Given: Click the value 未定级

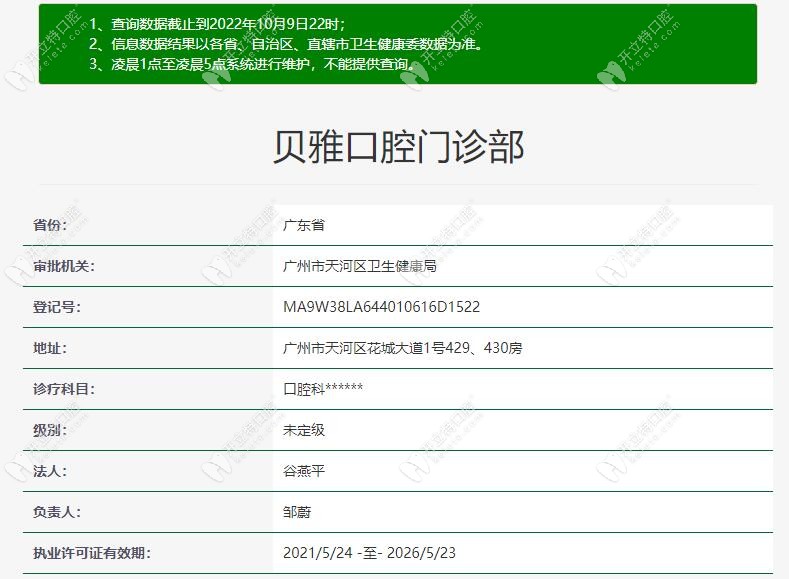Looking at the screenshot, I should [304, 430].
